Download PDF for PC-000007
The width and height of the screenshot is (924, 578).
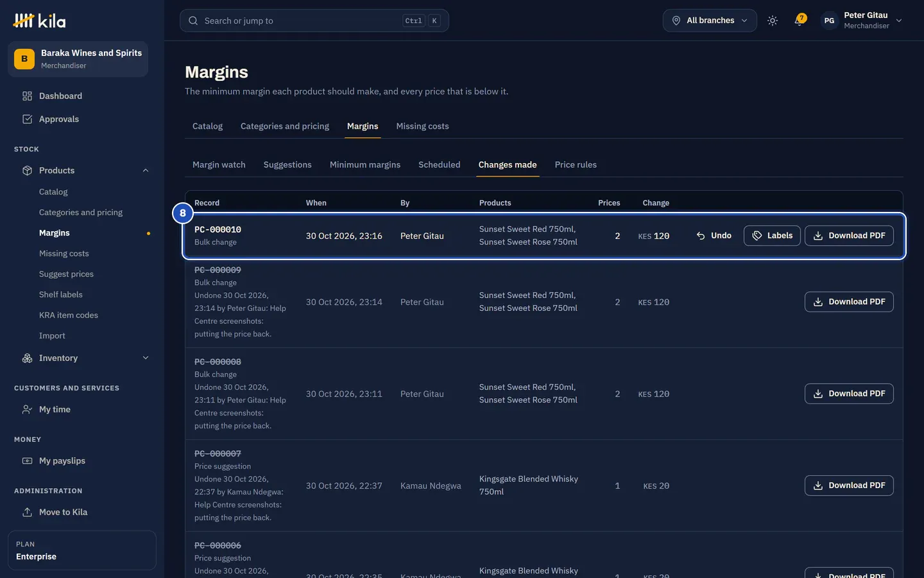[x=849, y=486]
